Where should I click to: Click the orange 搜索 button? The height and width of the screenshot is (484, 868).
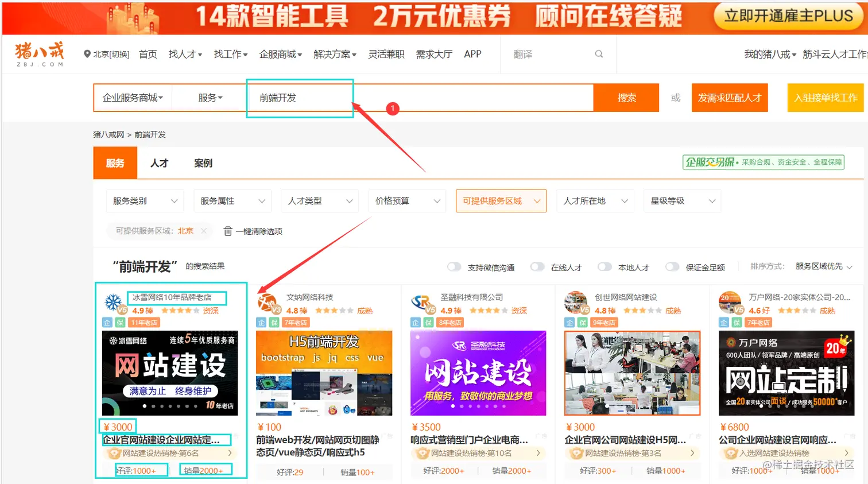tap(626, 98)
